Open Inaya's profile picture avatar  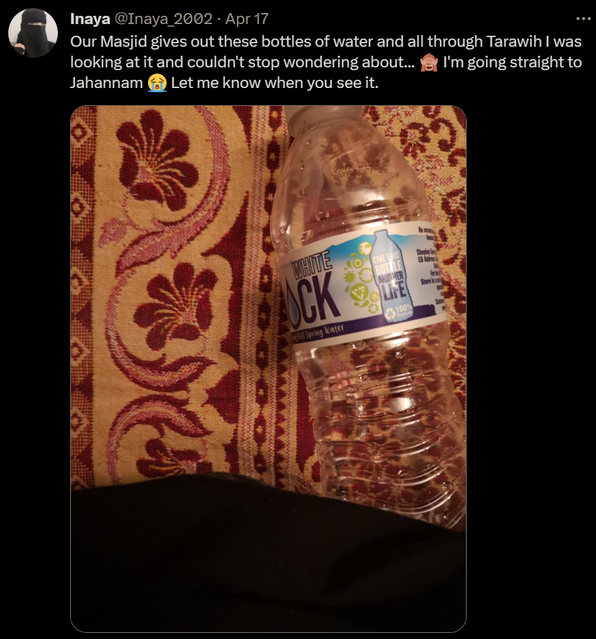point(33,33)
